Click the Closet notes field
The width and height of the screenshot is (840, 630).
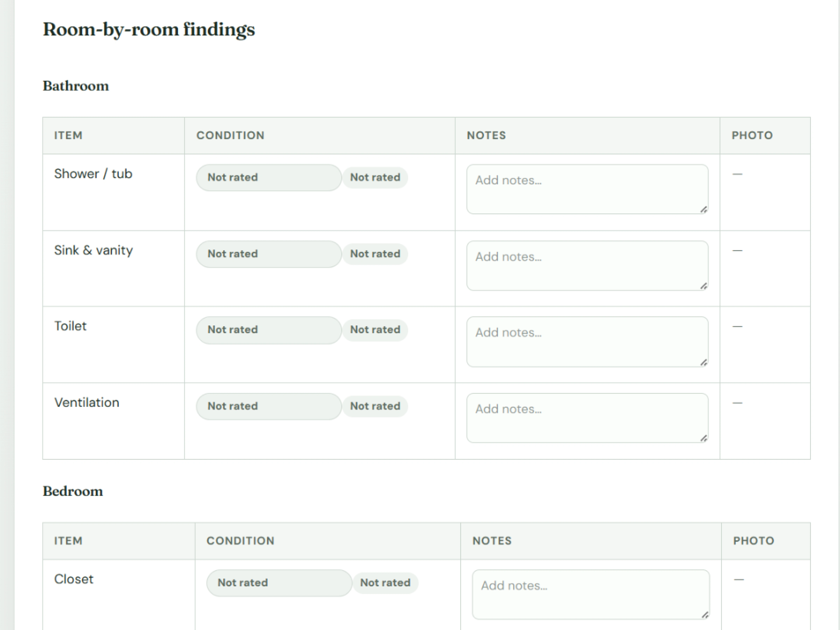(591, 594)
